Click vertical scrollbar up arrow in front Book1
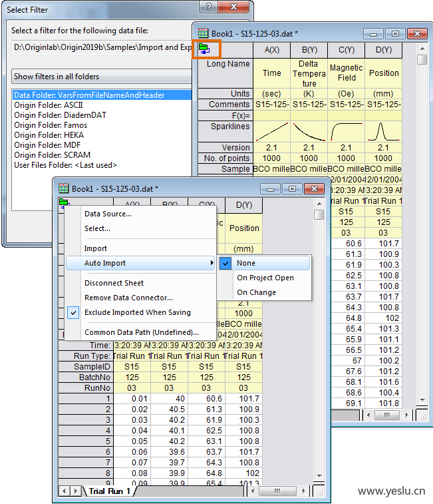 click(x=319, y=204)
